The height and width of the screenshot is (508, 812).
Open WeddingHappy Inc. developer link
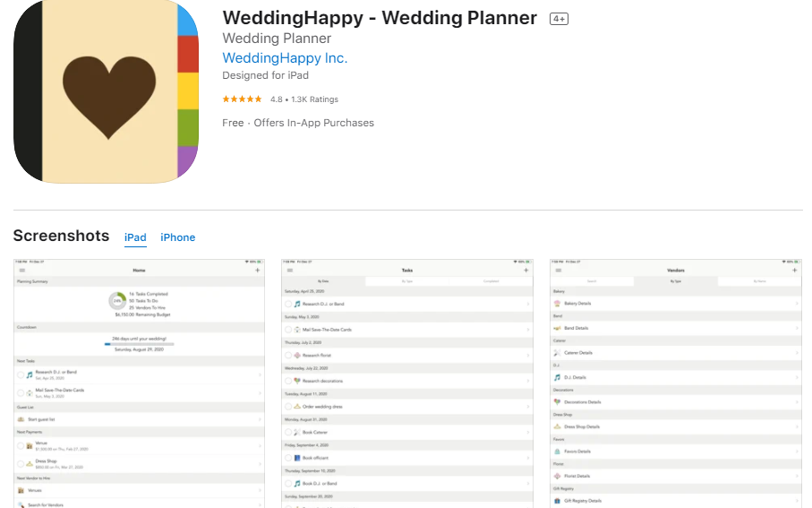pyautogui.click(x=285, y=58)
